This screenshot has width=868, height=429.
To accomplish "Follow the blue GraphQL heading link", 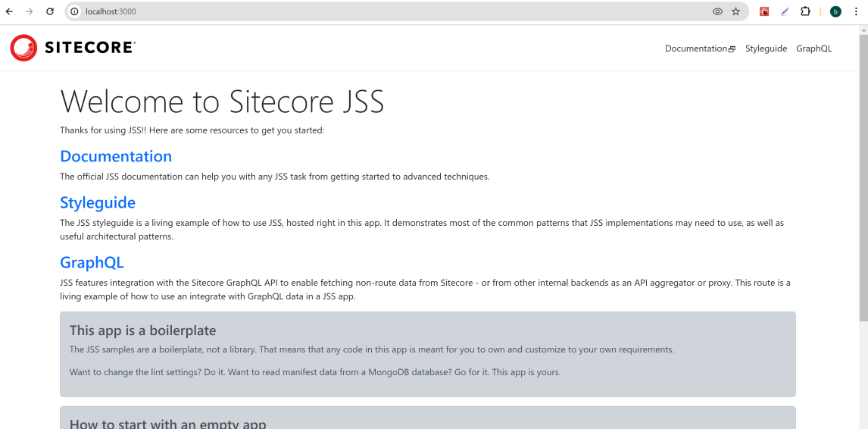I will point(92,262).
